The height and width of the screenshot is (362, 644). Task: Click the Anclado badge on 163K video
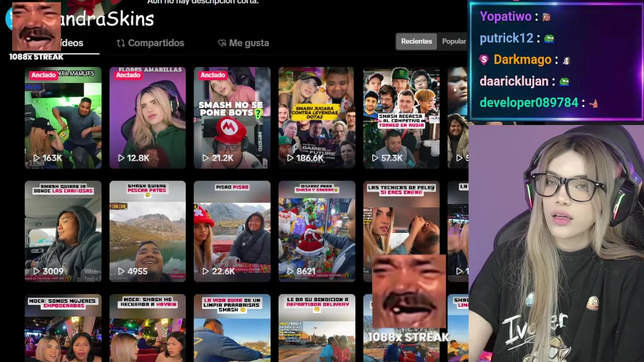pyautogui.click(x=43, y=75)
